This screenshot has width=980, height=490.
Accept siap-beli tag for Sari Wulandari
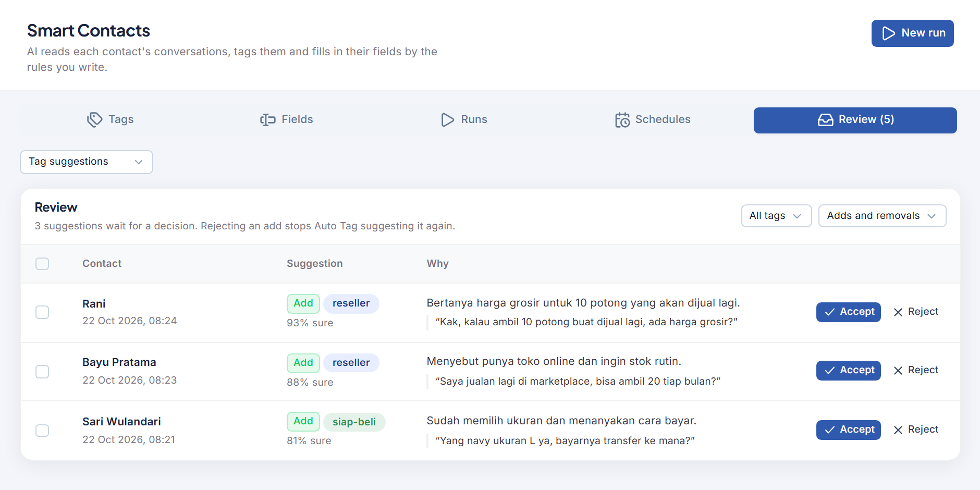848,430
